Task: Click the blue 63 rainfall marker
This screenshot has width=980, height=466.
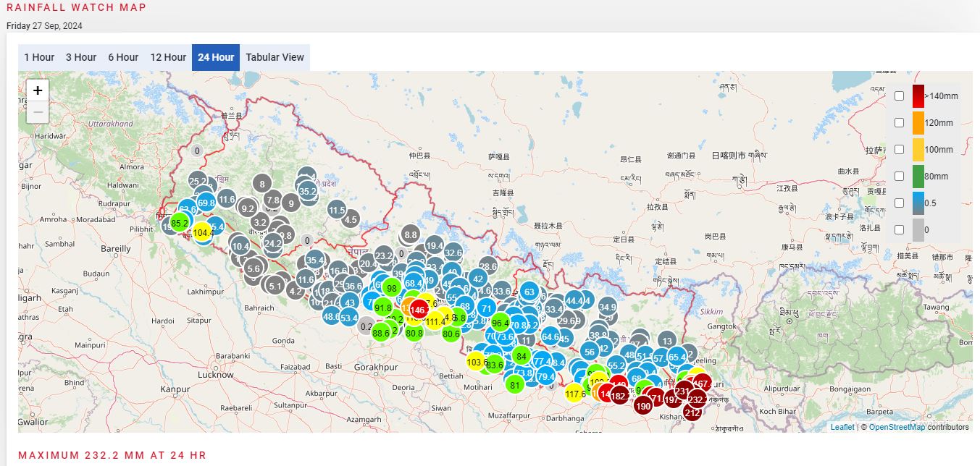Action: pos(529,292)
